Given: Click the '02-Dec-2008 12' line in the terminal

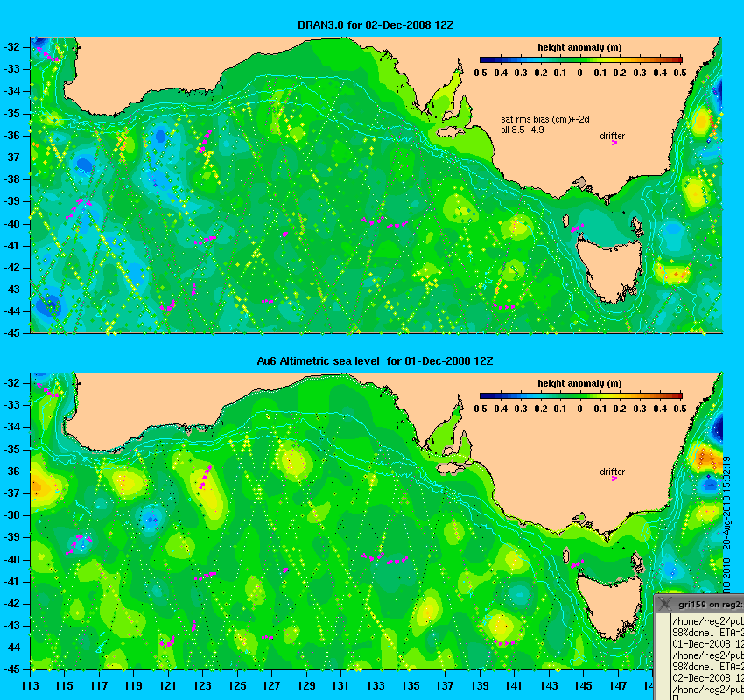Looking at the screenshot, I should click(x=707, y=678).
